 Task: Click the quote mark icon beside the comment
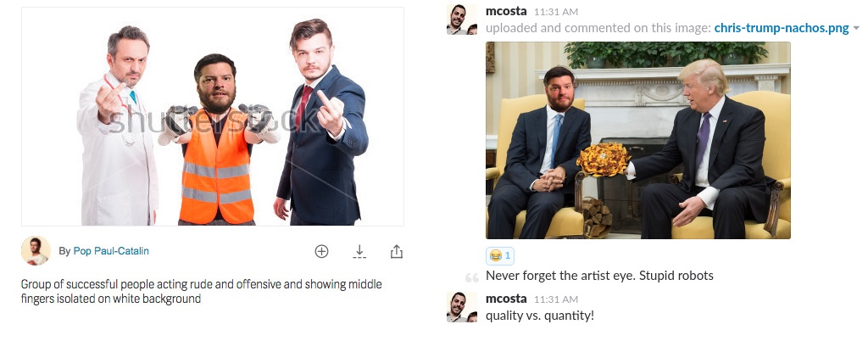coord(472,277)
